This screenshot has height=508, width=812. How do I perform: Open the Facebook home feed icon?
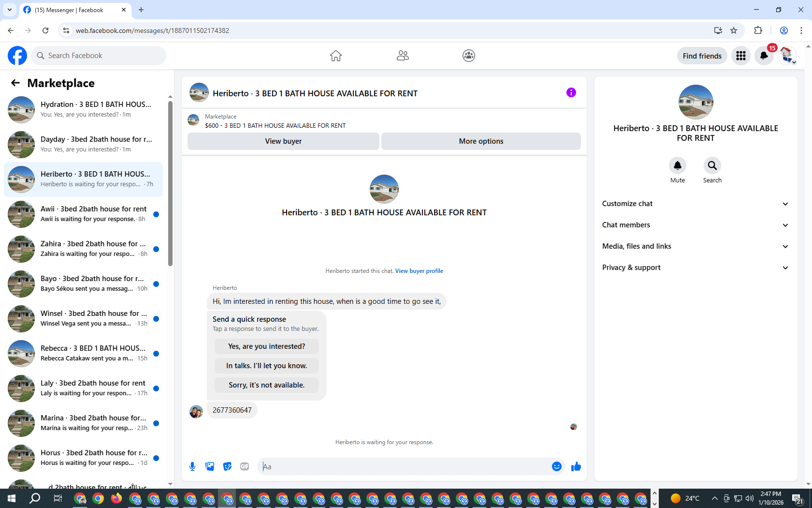(336, 56)
